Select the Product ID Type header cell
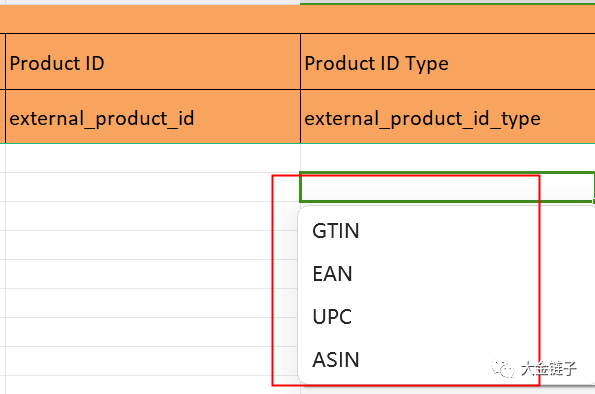595x394 pixels. pyautogui.click(x=448, y=62)
